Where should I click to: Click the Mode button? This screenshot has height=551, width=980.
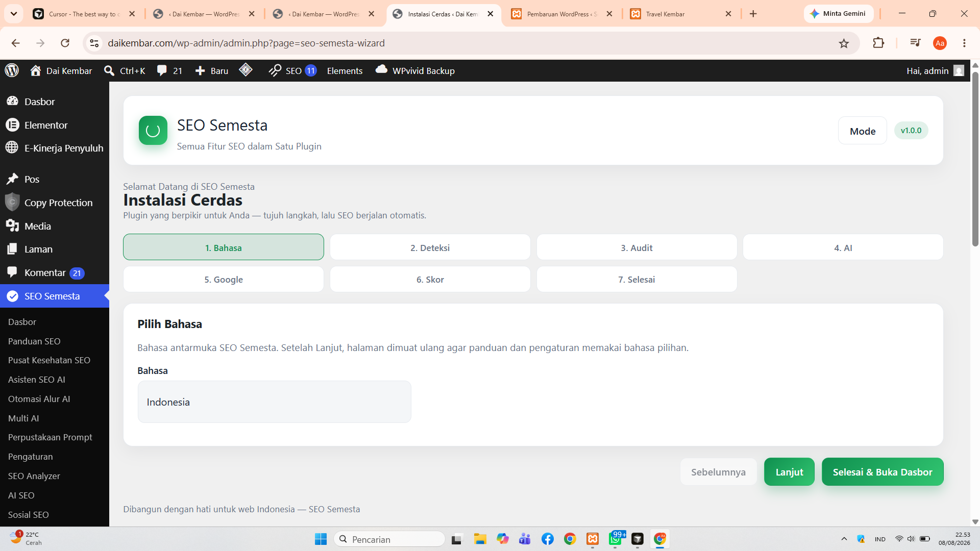point(863,131)
